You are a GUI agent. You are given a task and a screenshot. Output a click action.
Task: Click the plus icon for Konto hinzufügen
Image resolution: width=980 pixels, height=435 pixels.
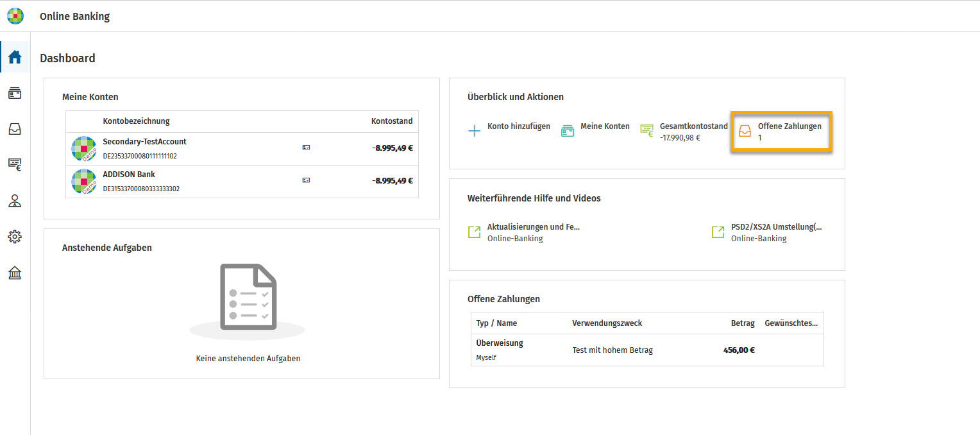474,132
